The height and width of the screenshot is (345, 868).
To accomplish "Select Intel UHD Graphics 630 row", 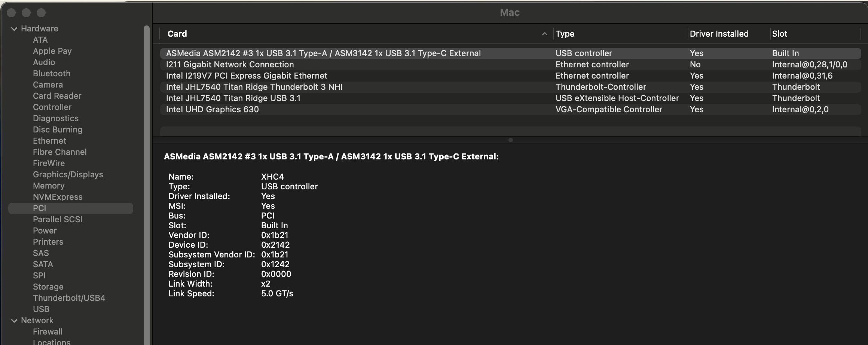I will coord(510,109).
